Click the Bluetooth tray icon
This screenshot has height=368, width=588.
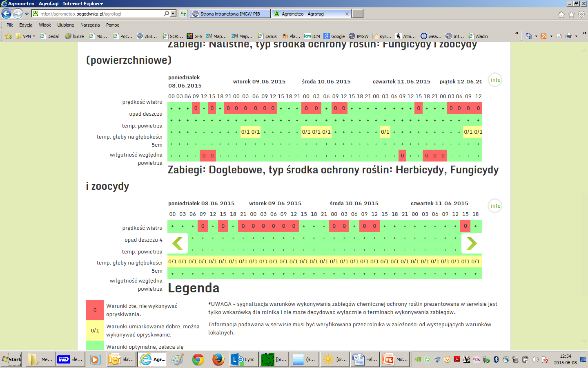496,359
